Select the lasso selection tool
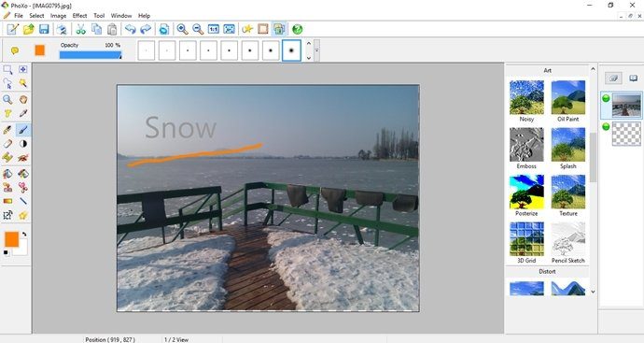Image resolution: width=644 pixels, height=343 pixels. (x=7, y=83)
